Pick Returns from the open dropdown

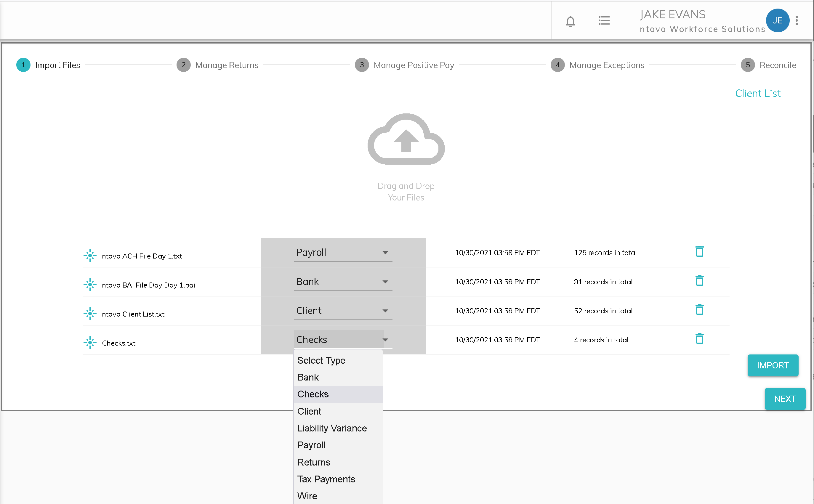pos(314,462)
